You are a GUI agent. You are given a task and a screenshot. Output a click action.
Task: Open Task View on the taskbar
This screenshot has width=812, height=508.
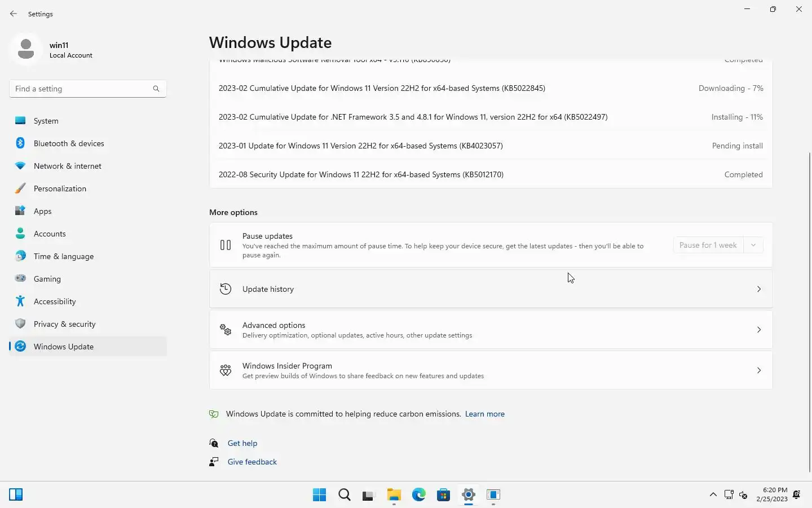click(369, 495)
